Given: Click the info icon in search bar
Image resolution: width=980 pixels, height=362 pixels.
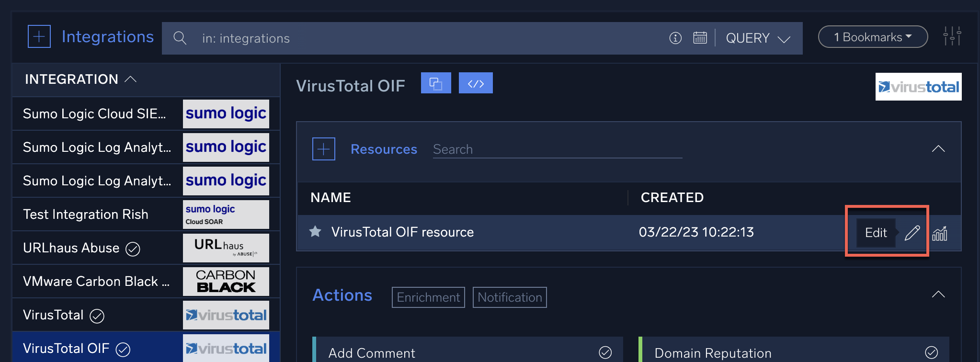Looking at the screenshot, I should tap(675, 38).
